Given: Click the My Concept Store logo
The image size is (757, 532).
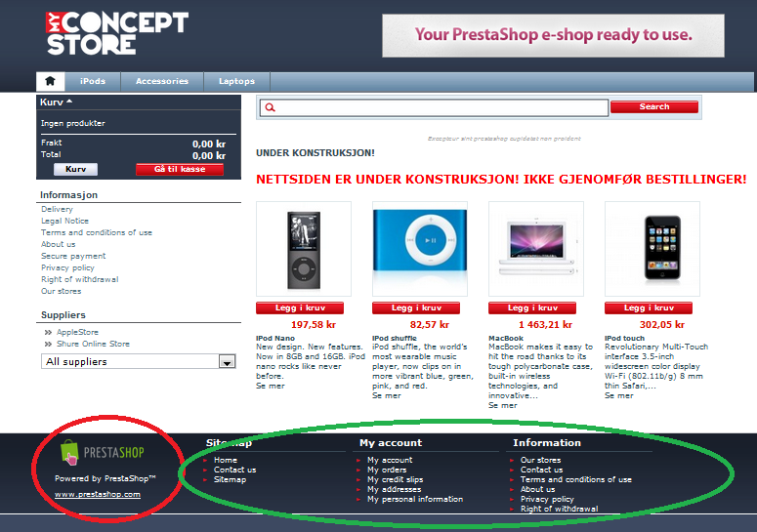Looking at the screenshot, I should 117,33.
